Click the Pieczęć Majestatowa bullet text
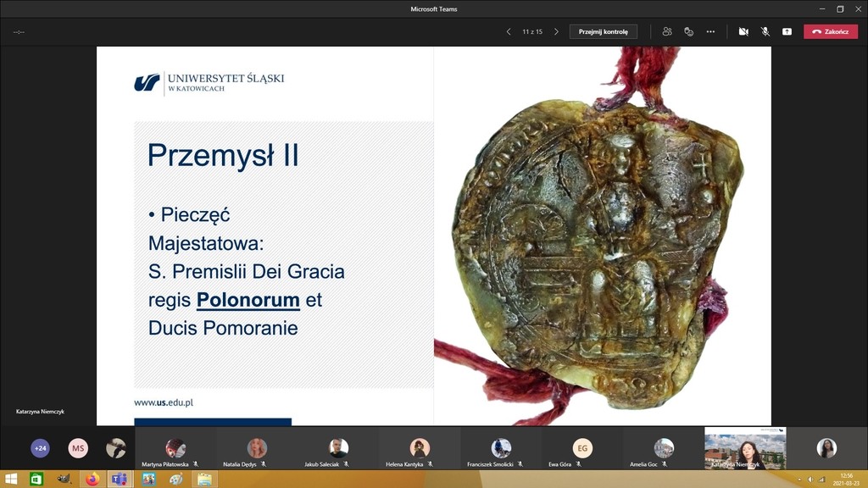Image resolution: width=868 pixels, height=488 pixels. click(x=206, y=229)
